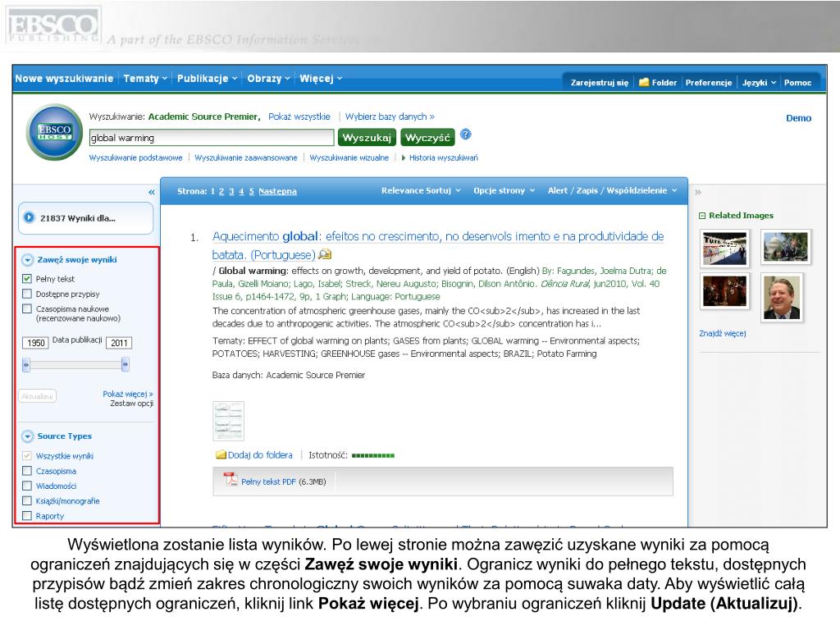This screenshot has width=840, height=630.
Task: Click the 2011 end year field
Action: (119, 343)
